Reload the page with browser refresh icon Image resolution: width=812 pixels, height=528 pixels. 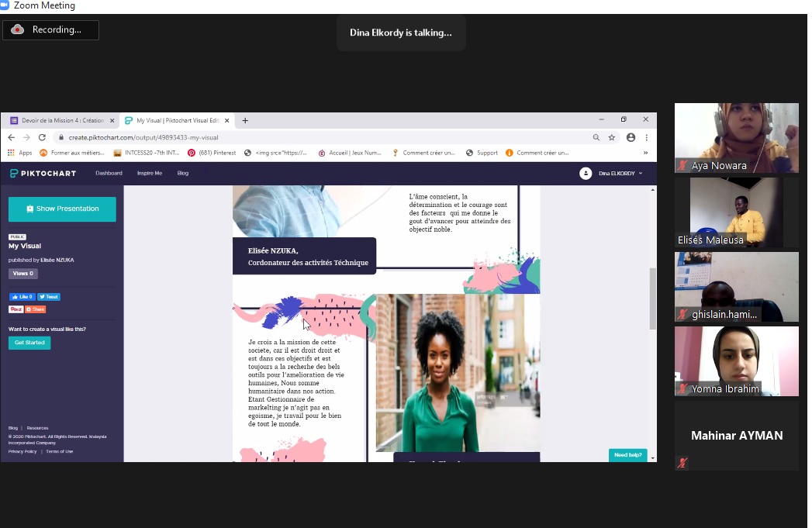42,137
